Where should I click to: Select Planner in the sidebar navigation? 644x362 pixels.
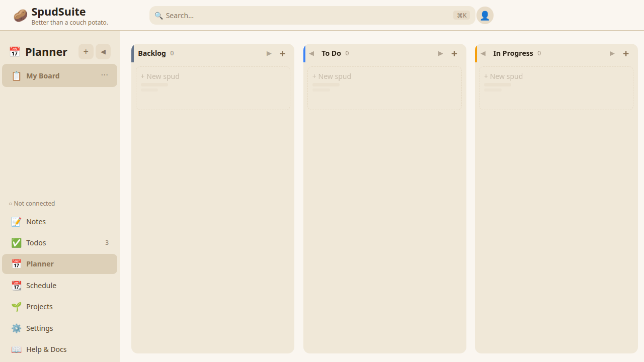pos(59,264)
